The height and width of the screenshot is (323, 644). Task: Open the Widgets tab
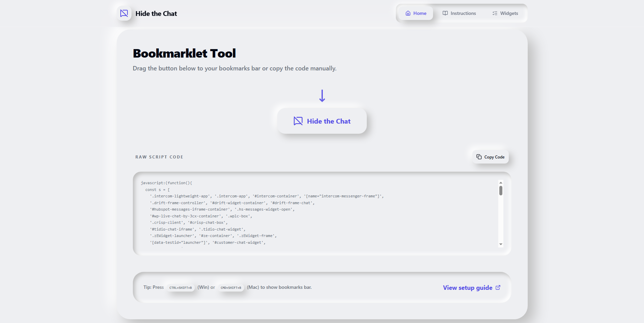coord(505,13)
